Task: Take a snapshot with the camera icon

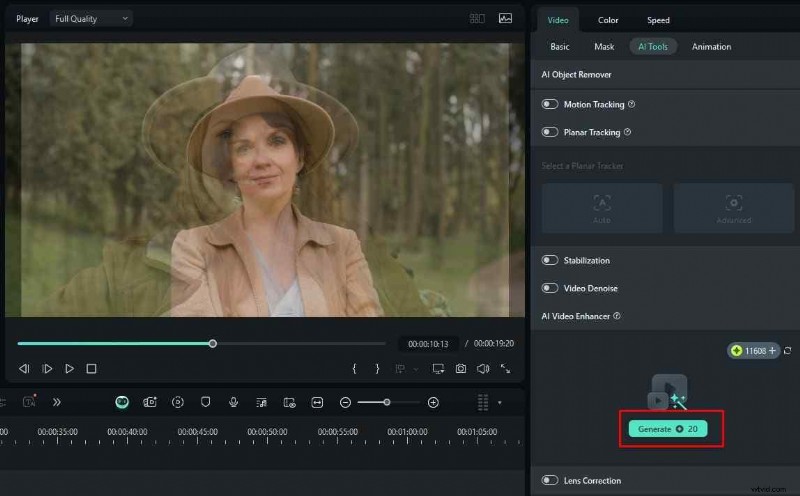Action: pos(460,369)
